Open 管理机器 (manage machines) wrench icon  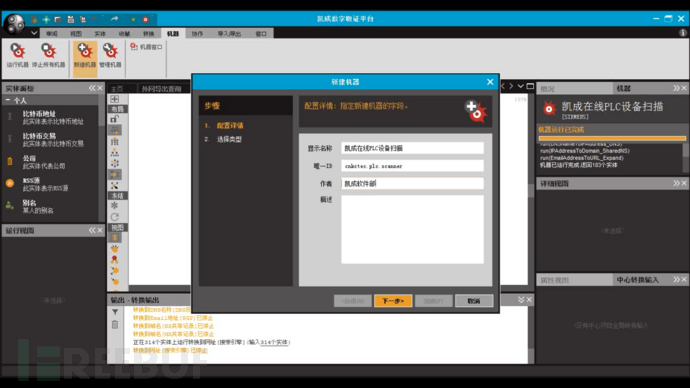click(110, 55)
